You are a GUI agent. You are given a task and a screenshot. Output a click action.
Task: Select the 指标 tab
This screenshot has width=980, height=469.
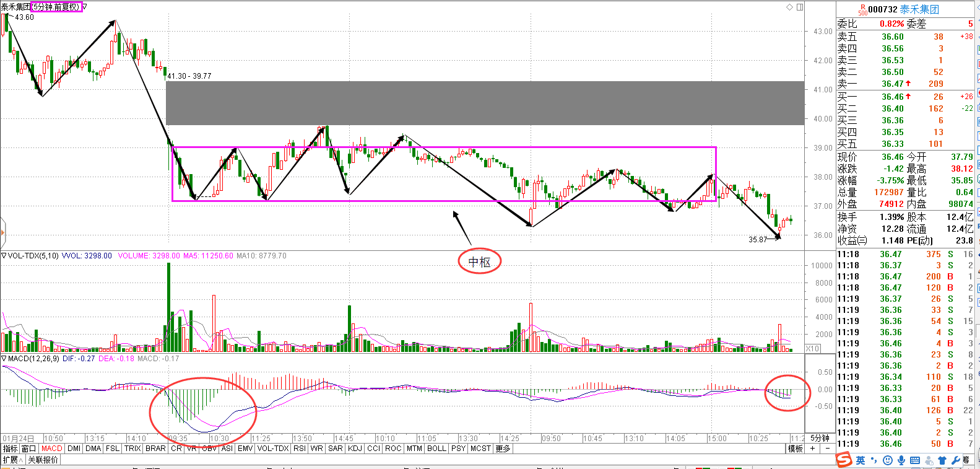point(10,449)
